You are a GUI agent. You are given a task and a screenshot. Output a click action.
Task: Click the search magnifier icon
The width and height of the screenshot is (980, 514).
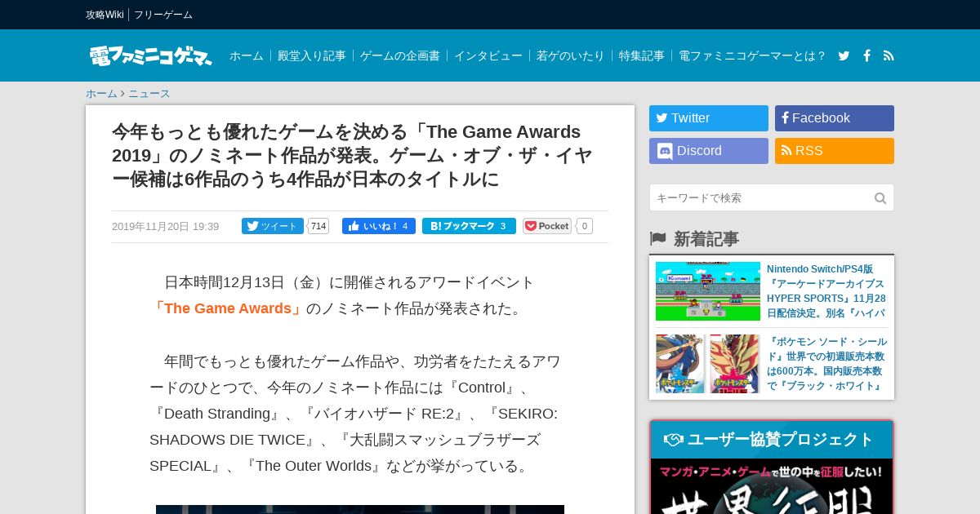tap(880, 198)
